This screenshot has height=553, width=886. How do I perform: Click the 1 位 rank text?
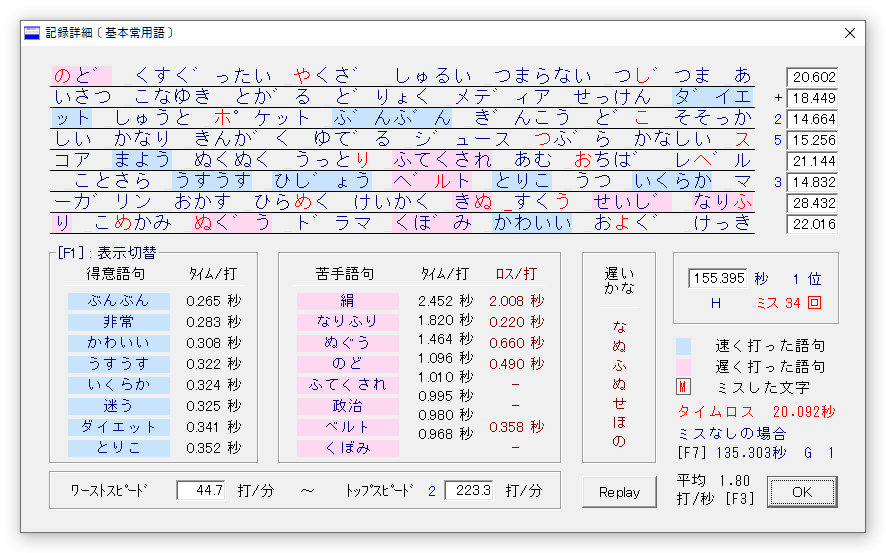coord(807,279)
